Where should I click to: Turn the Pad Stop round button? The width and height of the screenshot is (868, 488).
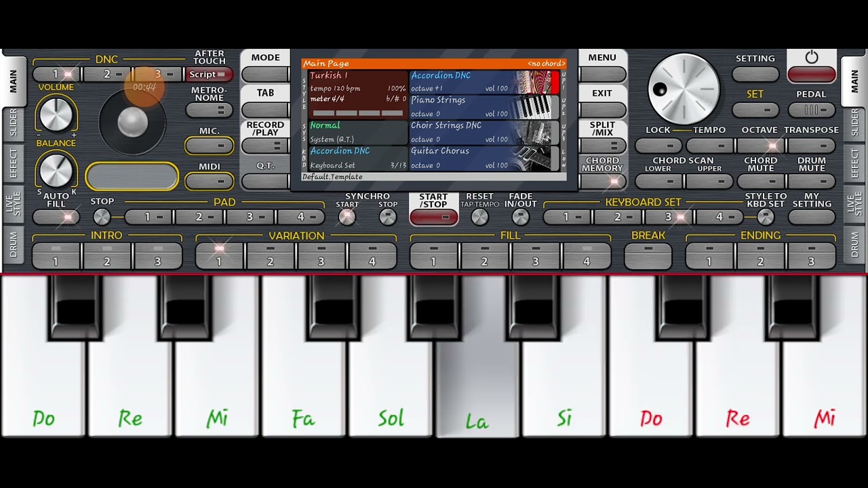pos(102,217)
